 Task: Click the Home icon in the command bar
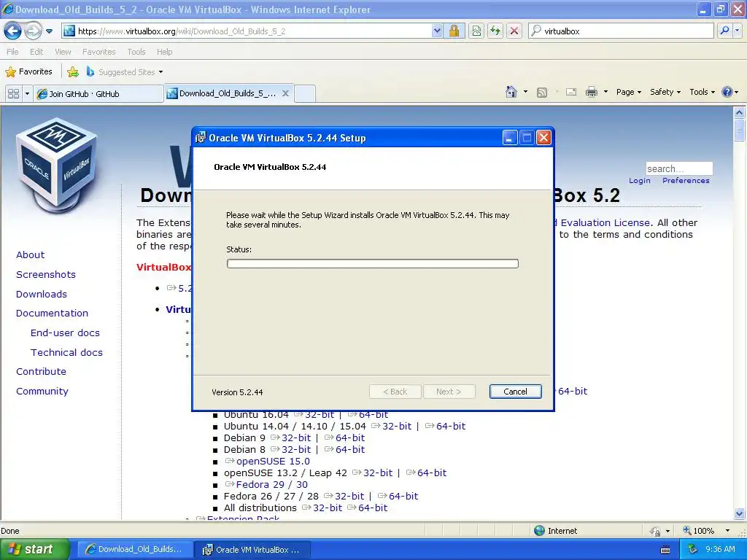tap(511, 92)
